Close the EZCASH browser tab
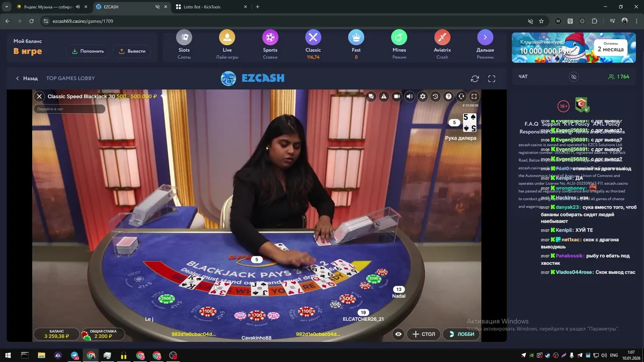This screenshot has height=362, width=644. (x=165, y=7)
